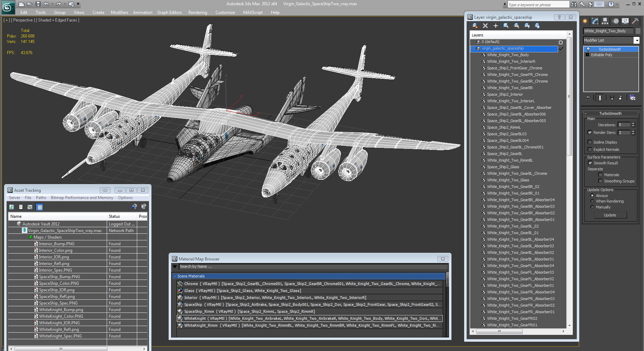Click the Save File floppy icon
Image resolution: width=644 pixels, height=351 pixels.
point(38,4)
